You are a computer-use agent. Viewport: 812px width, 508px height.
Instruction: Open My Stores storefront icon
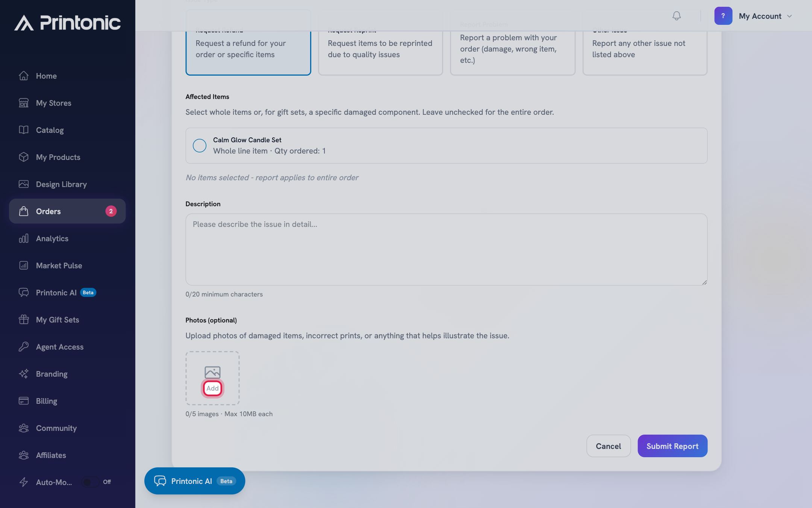[24, 103]
